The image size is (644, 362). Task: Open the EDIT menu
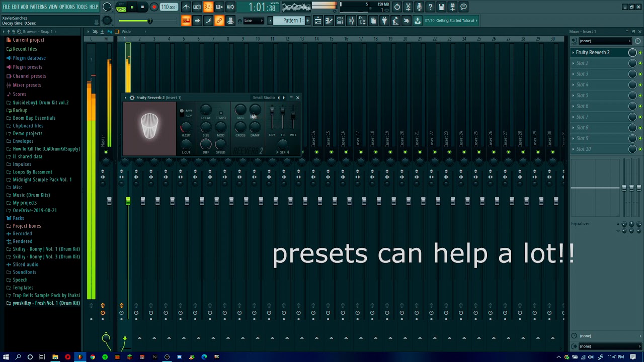click(16, 7)
